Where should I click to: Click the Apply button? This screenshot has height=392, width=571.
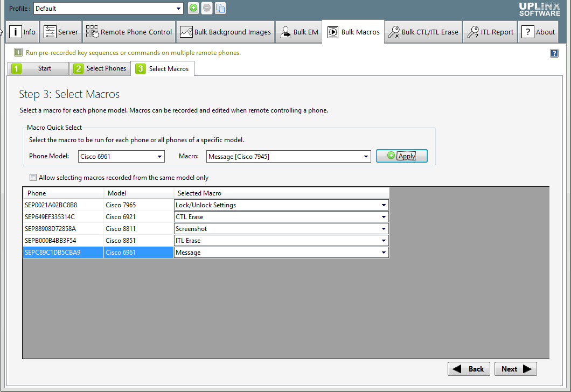tap(402, 156)
